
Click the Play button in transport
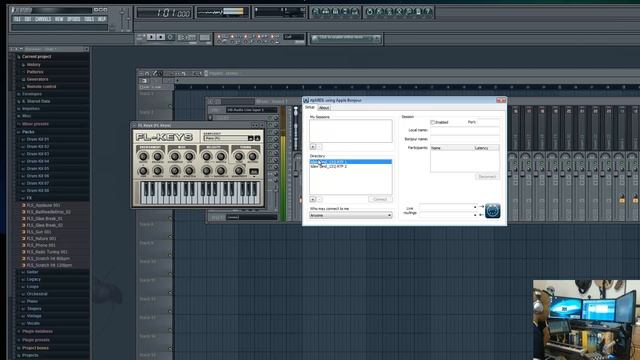click(x=151, y=37)
